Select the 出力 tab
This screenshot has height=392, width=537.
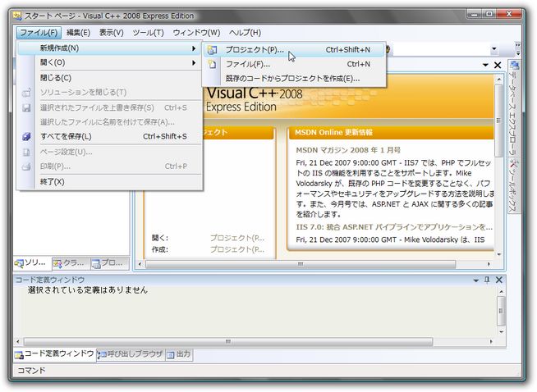pos(179,354)
